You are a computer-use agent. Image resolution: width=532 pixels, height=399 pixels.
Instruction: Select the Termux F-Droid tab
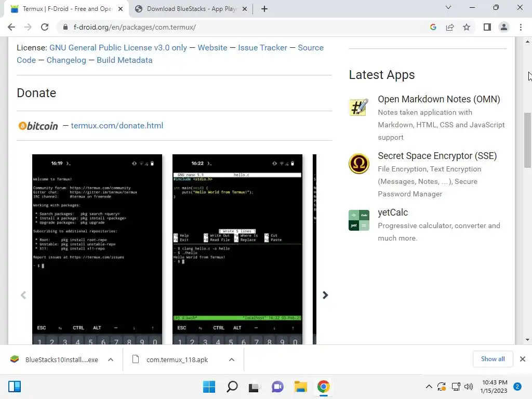tap(66, 9)
